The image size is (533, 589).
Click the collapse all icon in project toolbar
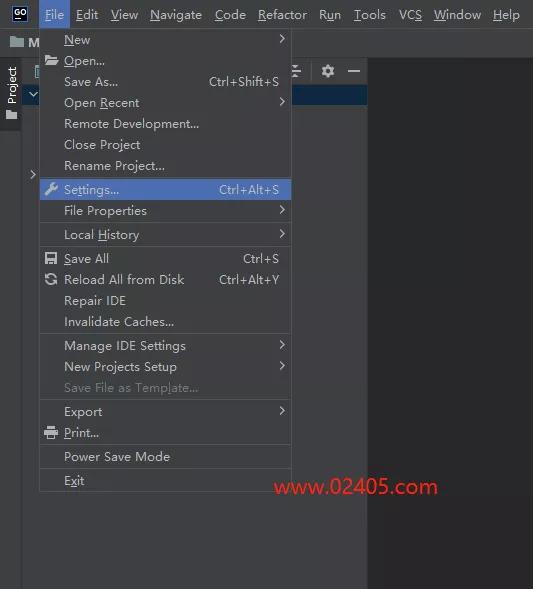[x=296, y=71]
